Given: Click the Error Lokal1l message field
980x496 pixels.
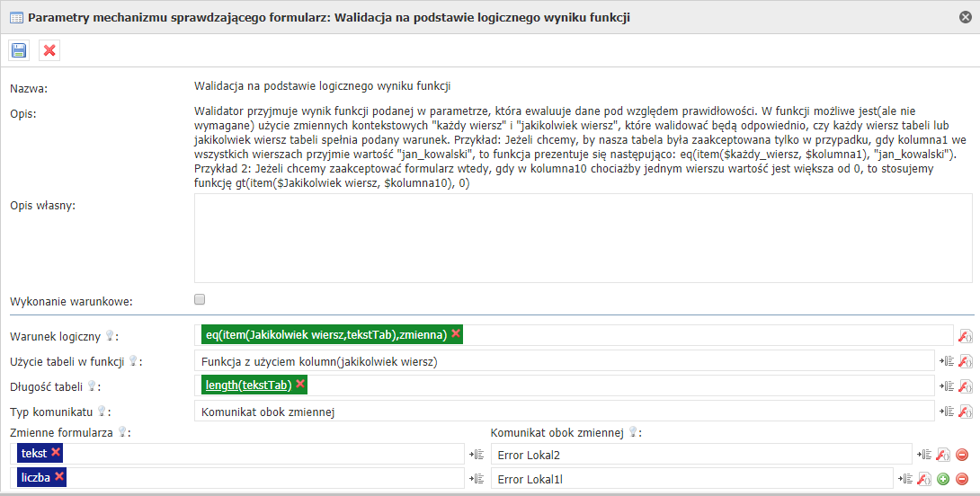Looking at the screenshot, I should pyautogui.click(x=690, y=479).
